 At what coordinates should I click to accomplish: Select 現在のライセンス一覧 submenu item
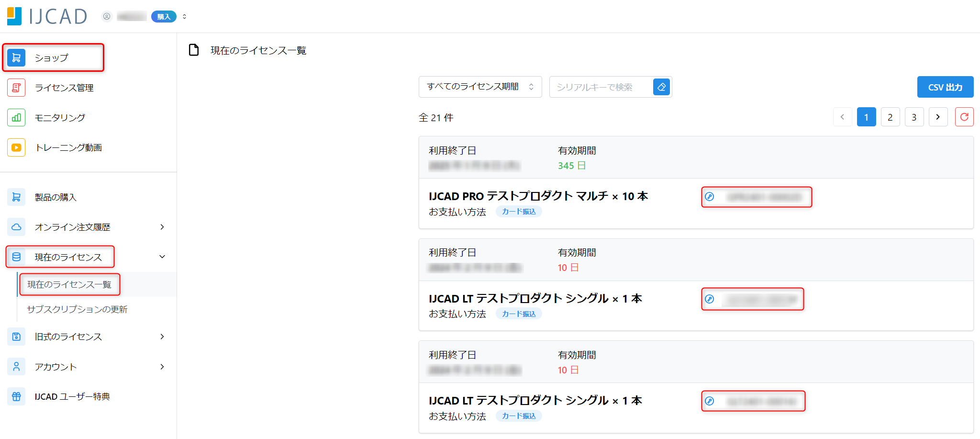pos(69,284)
